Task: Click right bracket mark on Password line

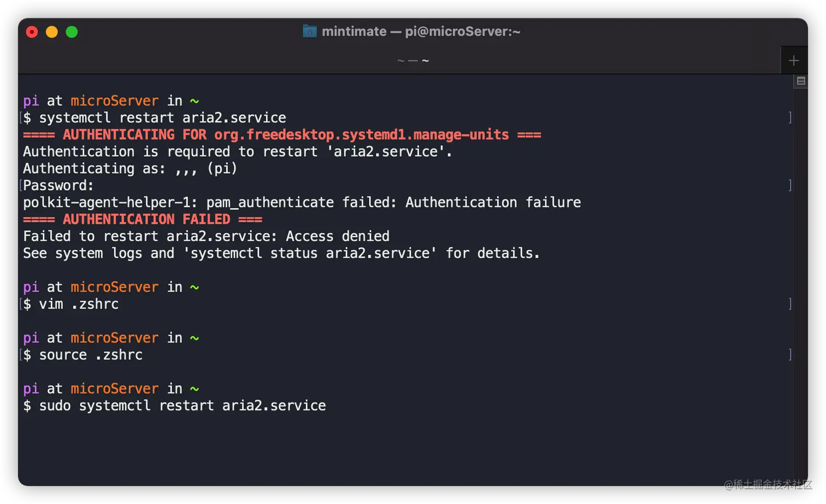Action: [x=790, y=186]
